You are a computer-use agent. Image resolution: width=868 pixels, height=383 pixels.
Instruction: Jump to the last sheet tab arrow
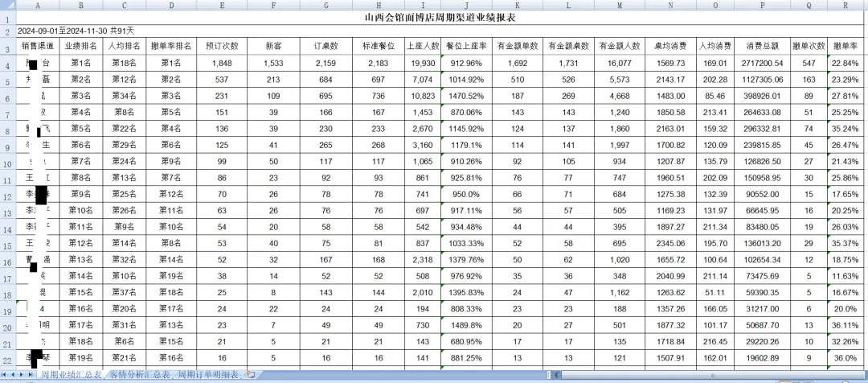click(31, 375)
